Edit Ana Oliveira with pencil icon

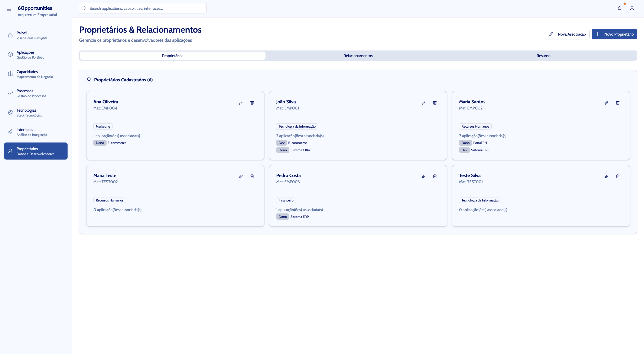pyautogui.click(x=241, y=103)
